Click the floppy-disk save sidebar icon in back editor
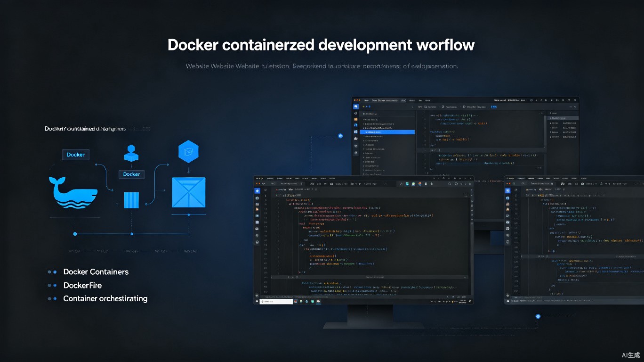 click(x=356, y=132)
